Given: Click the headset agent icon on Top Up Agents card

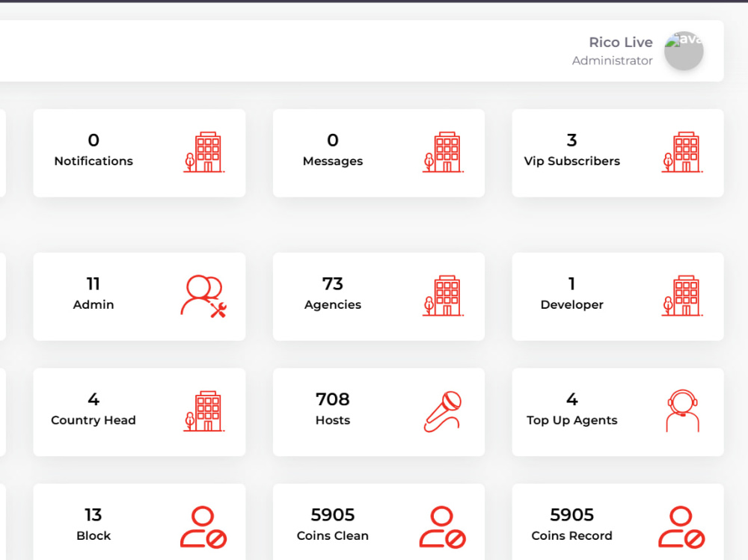Looking at the screenshot, I should coord(683,410).
